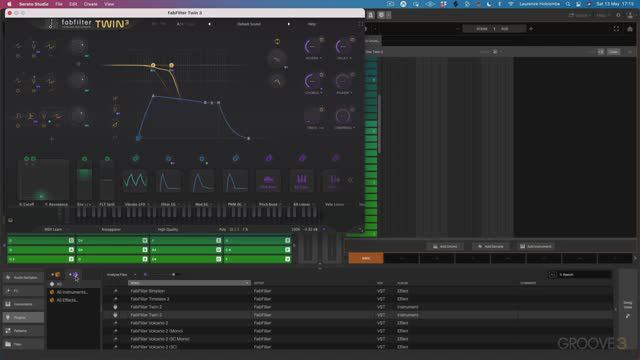Click the oscillator 3 level knob
The width and height of the screenshot is (640, 360).
79,116
